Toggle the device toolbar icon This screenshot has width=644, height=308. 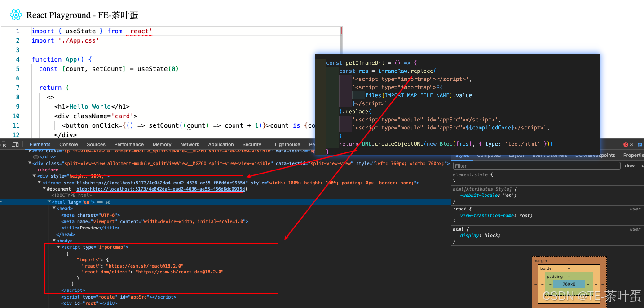tap(15, 144)
